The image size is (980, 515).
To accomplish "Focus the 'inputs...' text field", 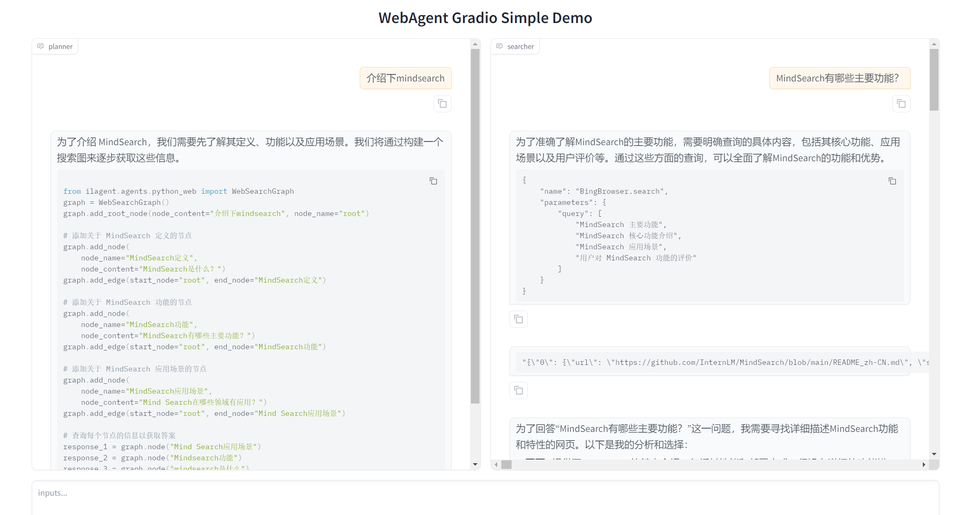I will coord(486,497).
